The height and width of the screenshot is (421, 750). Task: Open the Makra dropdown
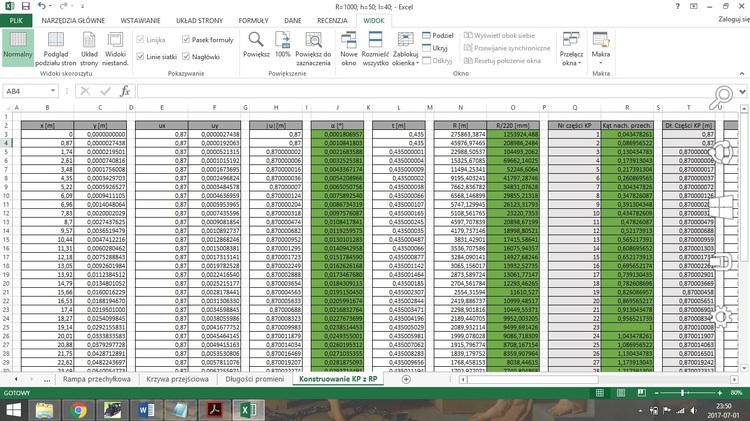[x=601, y=49]
